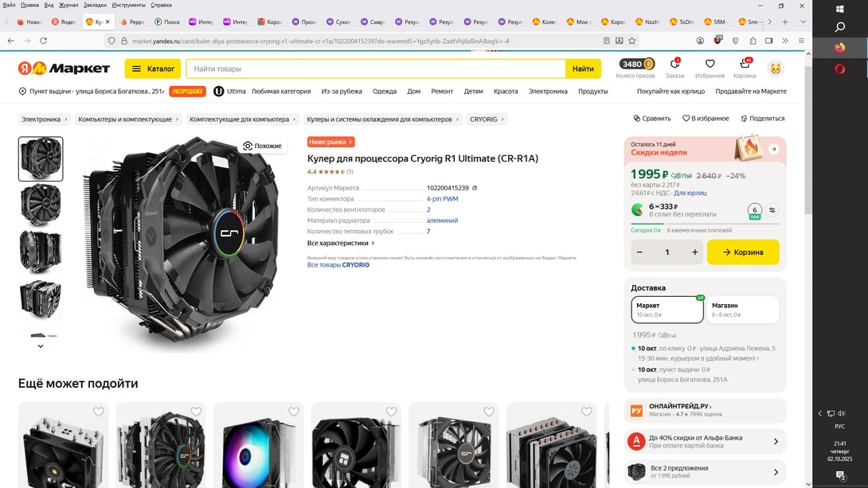Image resolution: width=868 pixels, height=488 pixels.
Task: Click the Найти товары search field
Action: (374, 69)
